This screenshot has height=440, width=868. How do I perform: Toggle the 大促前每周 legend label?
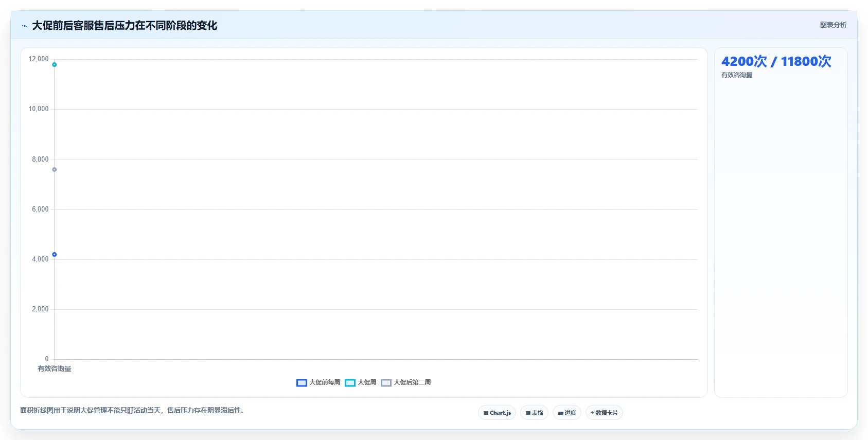(325, 382)
